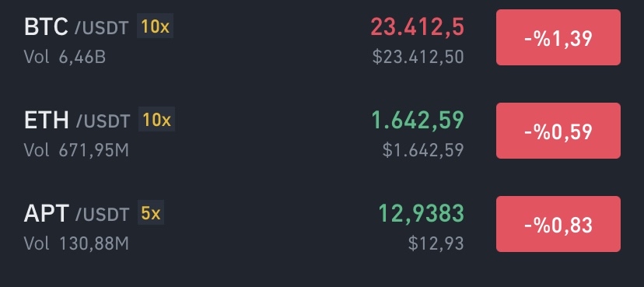Select the ETH price 1.642,59
This screenshot has height=287, width=644.
point(418,121)
